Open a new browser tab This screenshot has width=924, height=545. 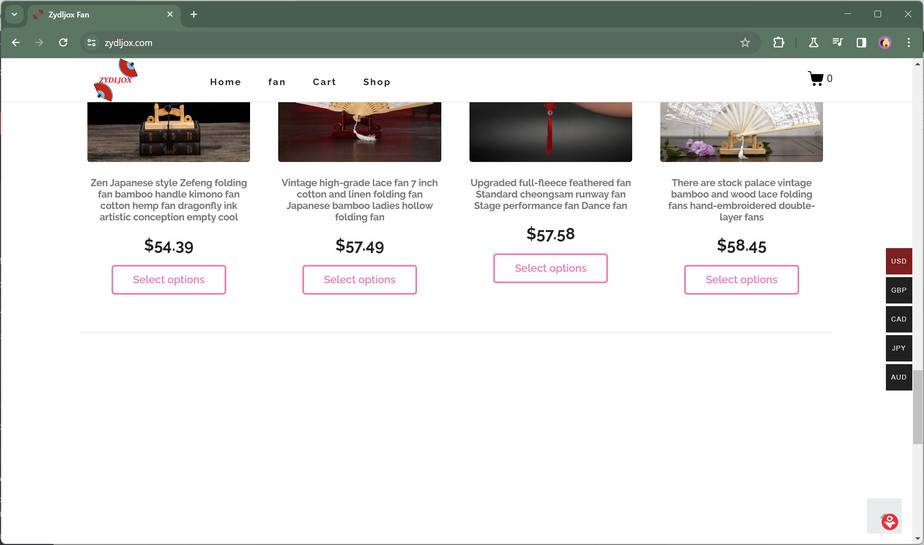(193, 14)
